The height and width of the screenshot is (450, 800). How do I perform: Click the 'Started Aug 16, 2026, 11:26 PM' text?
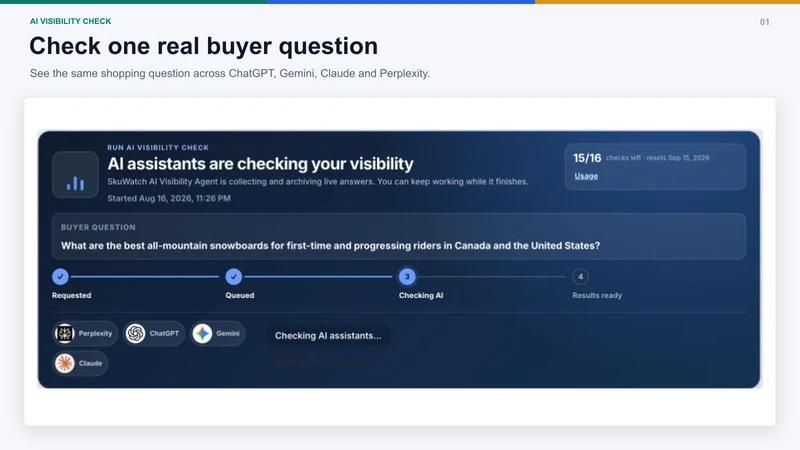click(169, 198)
